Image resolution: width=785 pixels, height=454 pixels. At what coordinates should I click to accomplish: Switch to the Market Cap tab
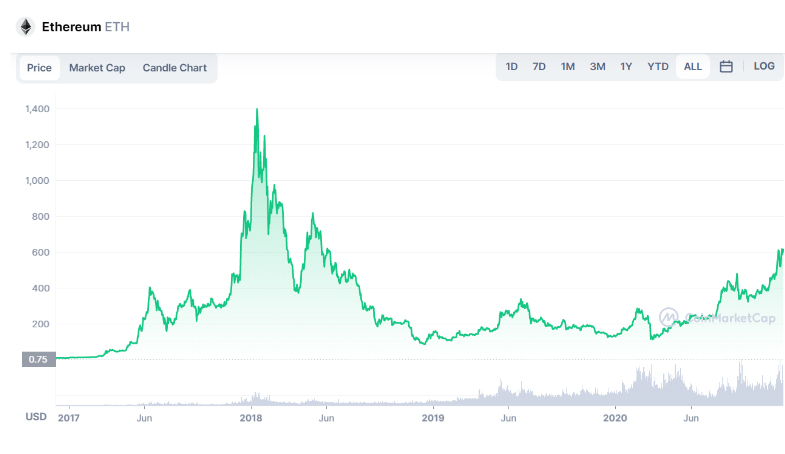click(x=97, y=68)
